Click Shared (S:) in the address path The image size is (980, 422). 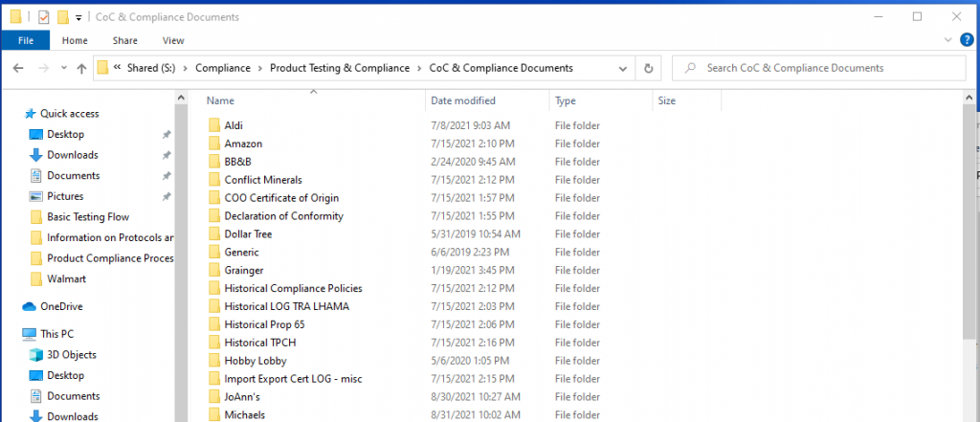coord(150,68)
